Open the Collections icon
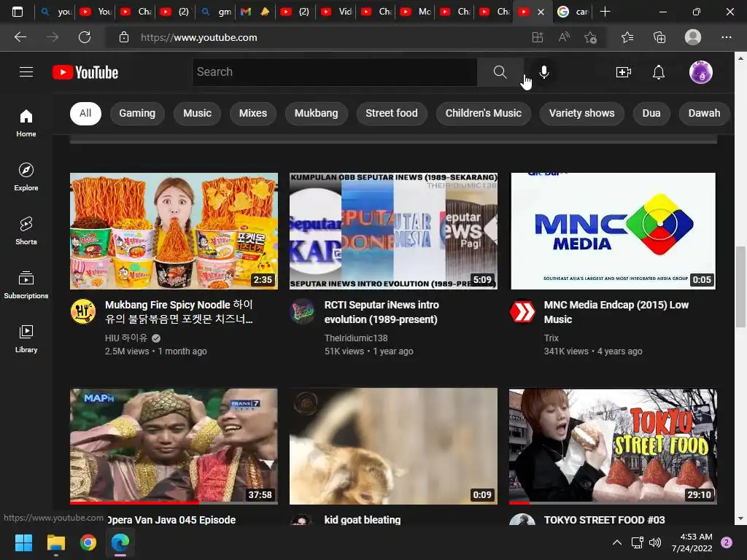Image resolution: width=747 pixels, height=560 pixels. 659,37
